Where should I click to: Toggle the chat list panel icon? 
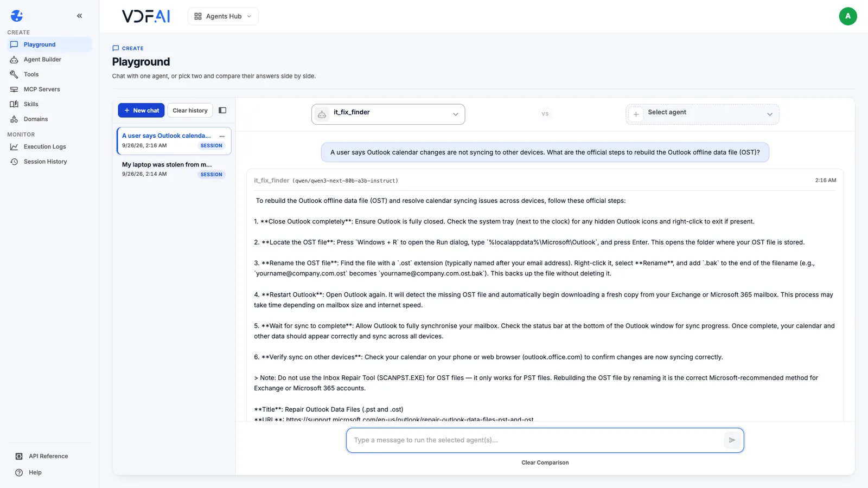[x=222, y=111]
